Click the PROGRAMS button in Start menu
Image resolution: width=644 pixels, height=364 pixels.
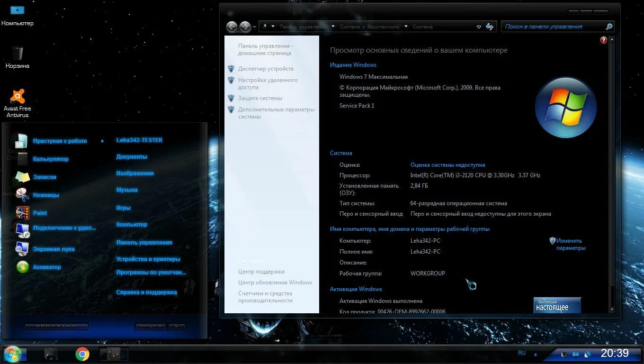(56, 327)
